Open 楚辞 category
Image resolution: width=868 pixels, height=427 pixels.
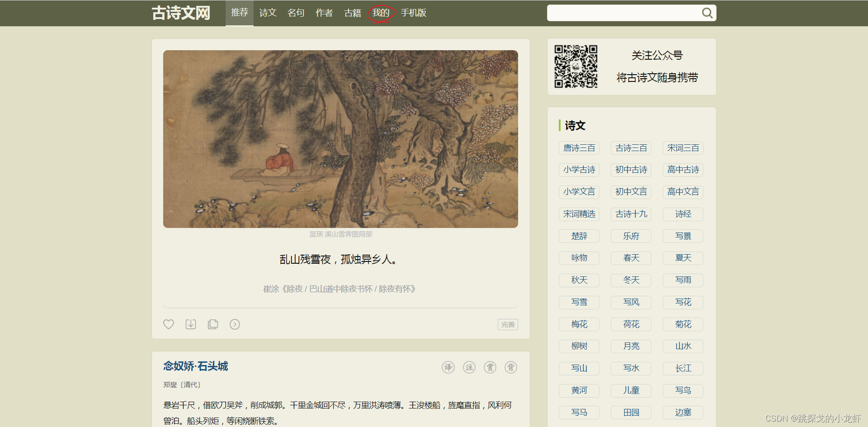[x=579, y=236]
